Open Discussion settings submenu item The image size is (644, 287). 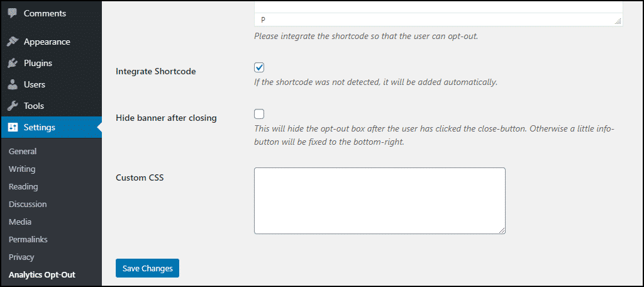(x=28, y=205)
